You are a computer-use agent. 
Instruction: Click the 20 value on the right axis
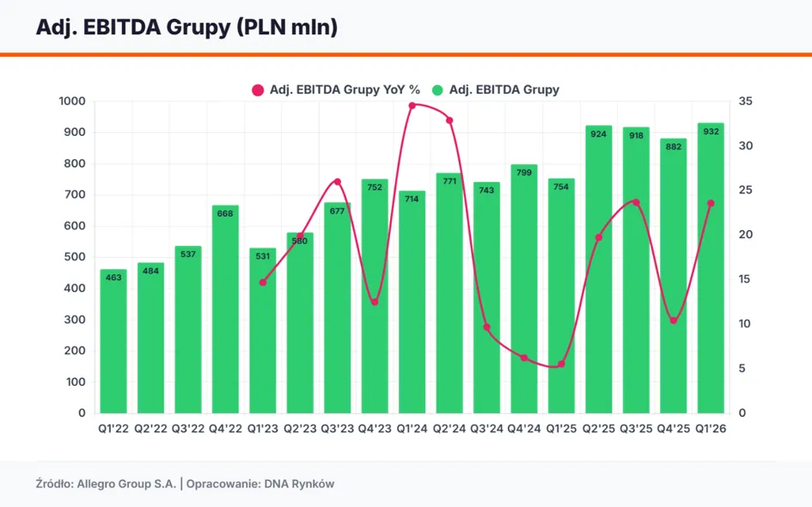click(746, 235)
